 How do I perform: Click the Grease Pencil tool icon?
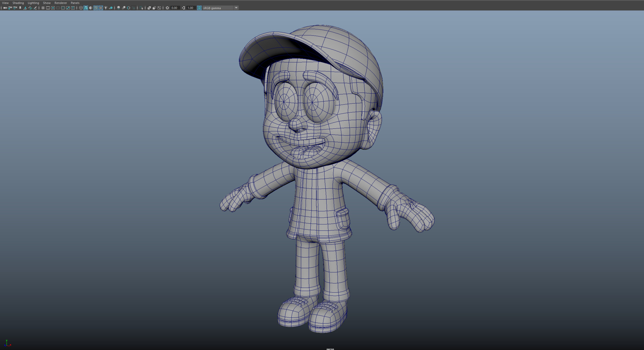[35, 8]
